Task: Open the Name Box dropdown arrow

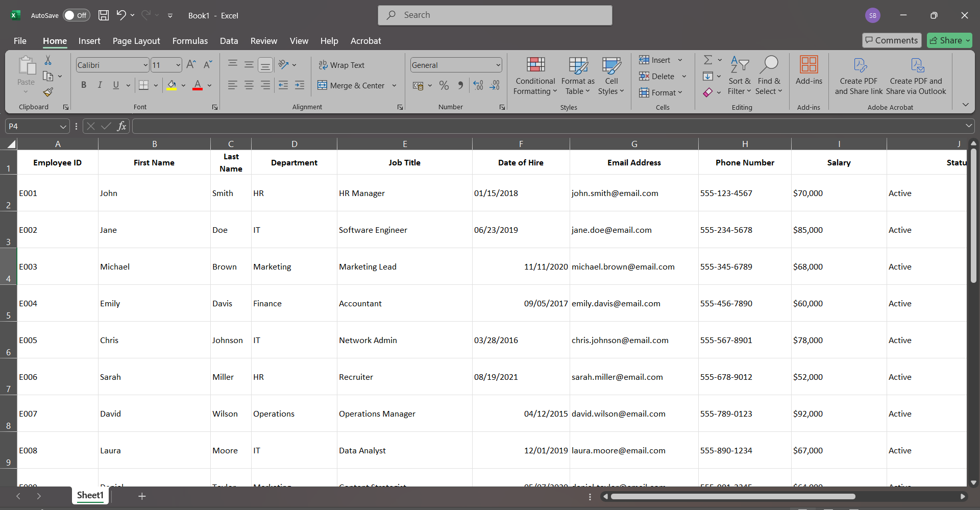Action: [x=63, y=126]
